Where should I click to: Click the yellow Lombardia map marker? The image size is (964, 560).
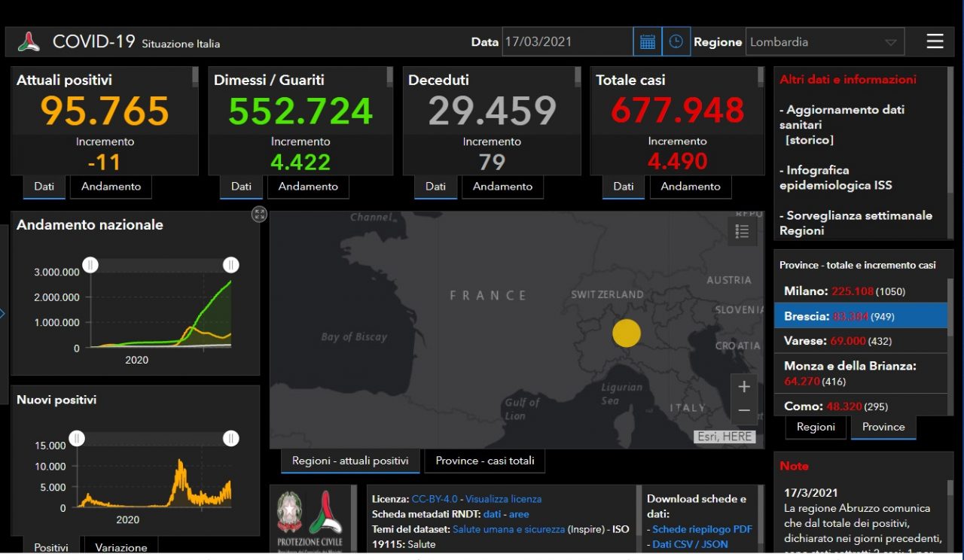pos(626,333)
